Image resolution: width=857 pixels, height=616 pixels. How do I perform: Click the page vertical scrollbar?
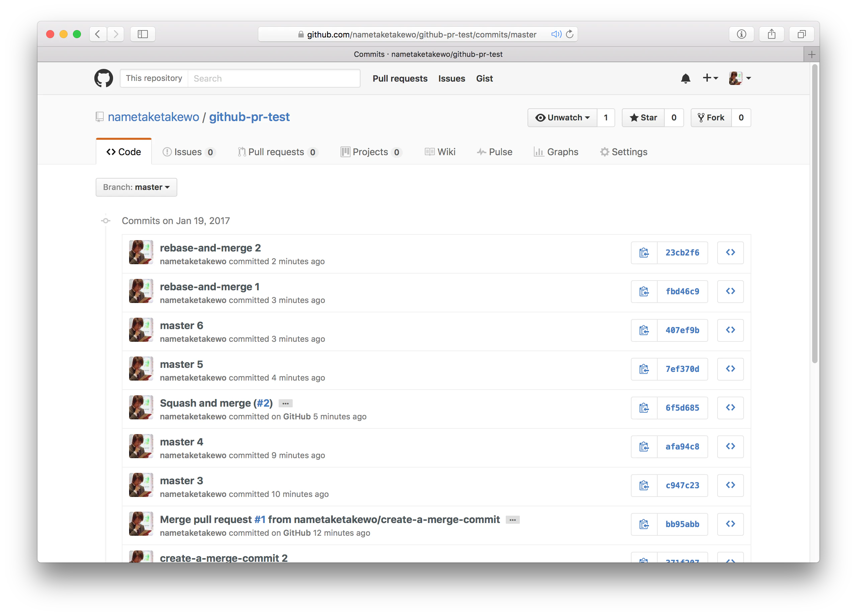[815, 213]
